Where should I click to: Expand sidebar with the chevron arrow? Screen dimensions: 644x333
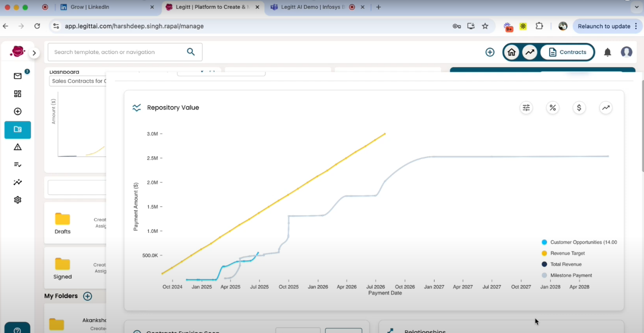[x=35, y=52]
